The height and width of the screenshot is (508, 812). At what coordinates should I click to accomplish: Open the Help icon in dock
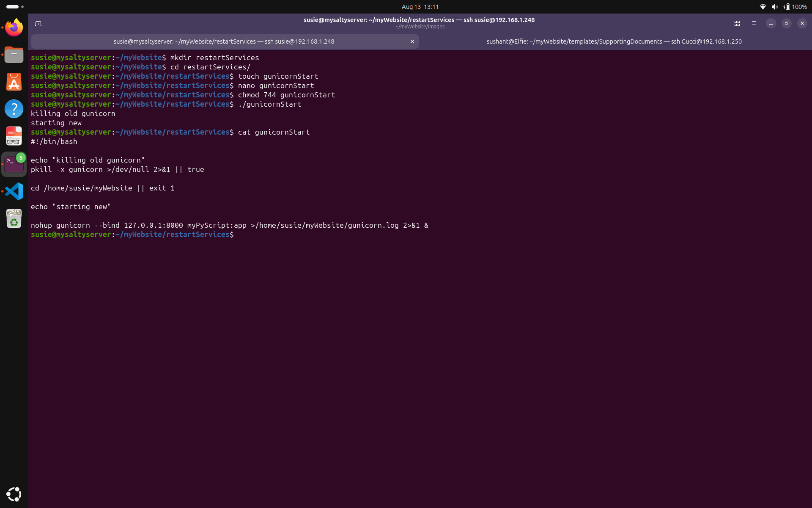point(14,109)
